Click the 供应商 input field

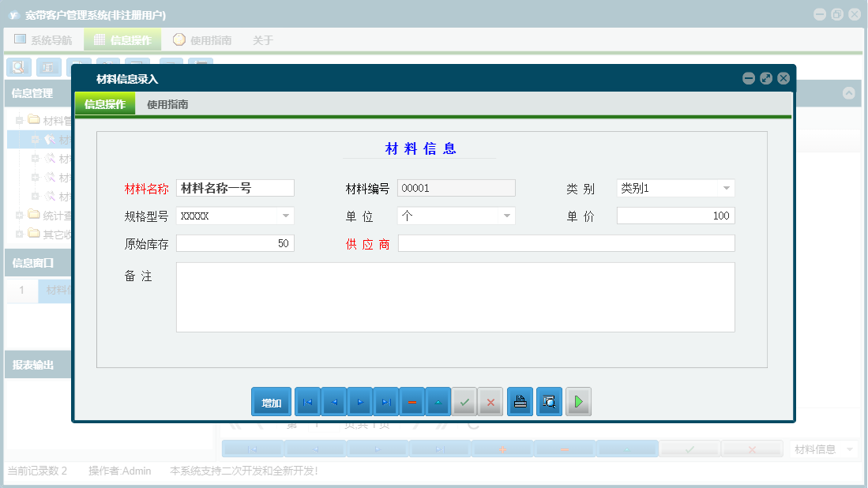(566, 243)
